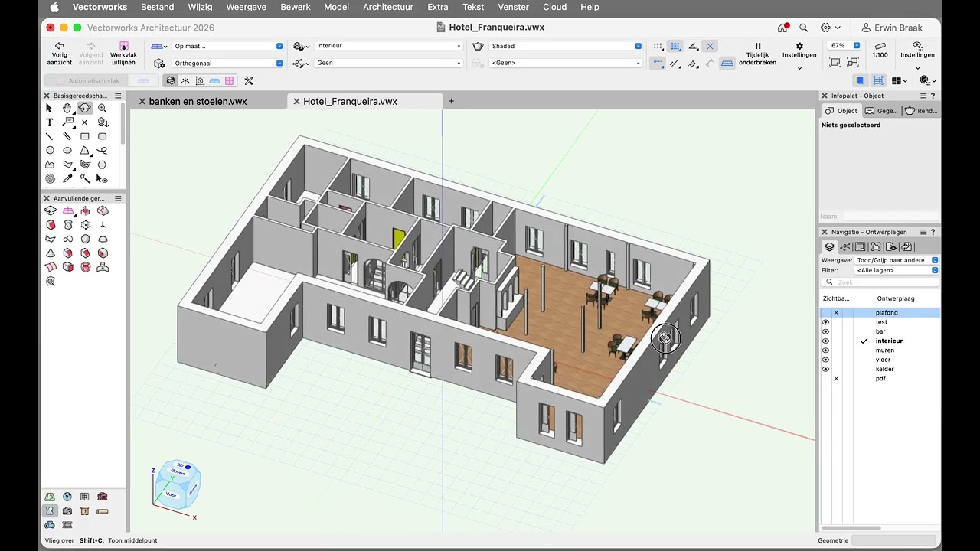
Task: Hide the interieur layer
Action: pos(825,341)
